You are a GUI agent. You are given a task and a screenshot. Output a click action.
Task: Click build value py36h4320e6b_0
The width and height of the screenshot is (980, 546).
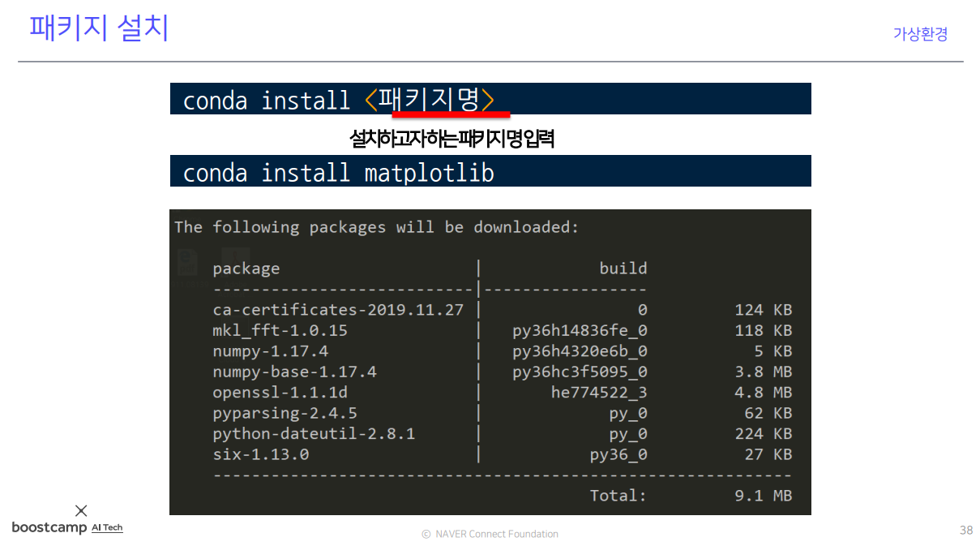tap(580, 351)
